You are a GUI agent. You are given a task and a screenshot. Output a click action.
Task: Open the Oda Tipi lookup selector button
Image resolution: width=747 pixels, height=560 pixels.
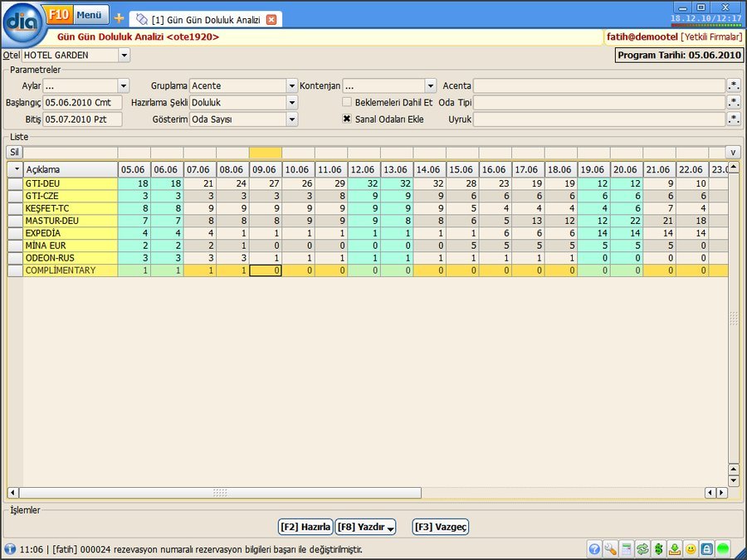tap(734, 102)
